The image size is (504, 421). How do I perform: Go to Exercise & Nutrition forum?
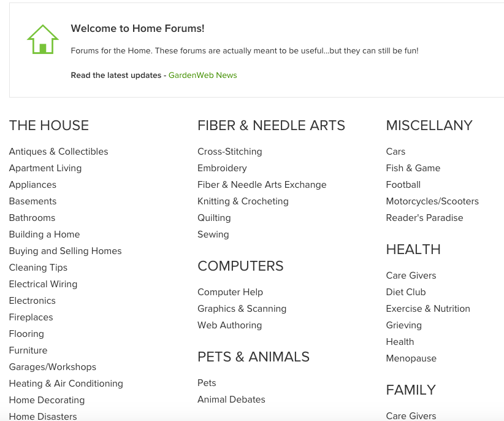[428, 309]
